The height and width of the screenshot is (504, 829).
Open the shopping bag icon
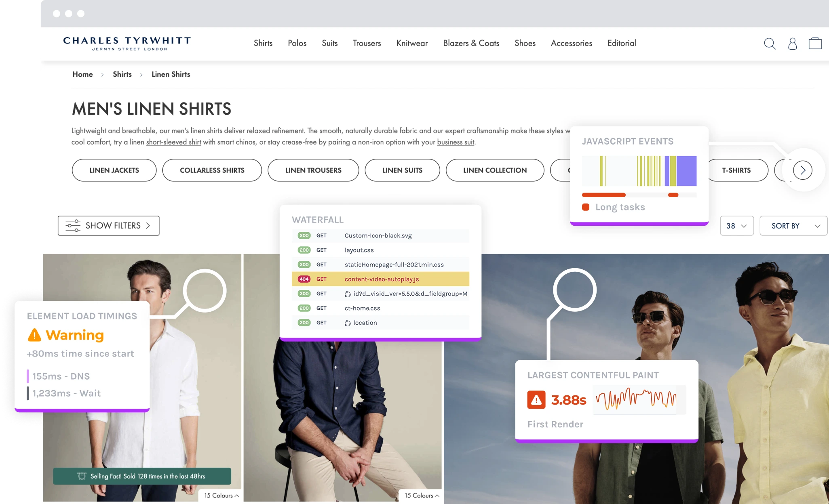(x=815, y=43)
